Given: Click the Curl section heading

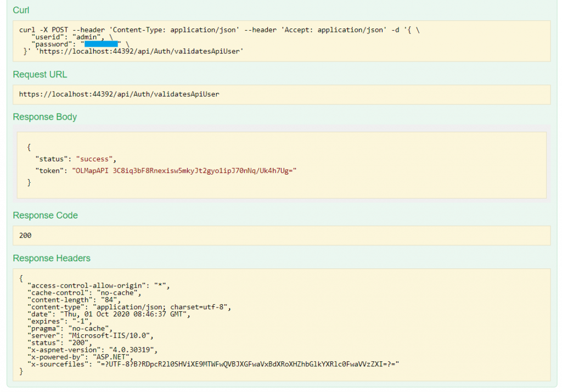Looking at the screenshot, I should 21,10.
